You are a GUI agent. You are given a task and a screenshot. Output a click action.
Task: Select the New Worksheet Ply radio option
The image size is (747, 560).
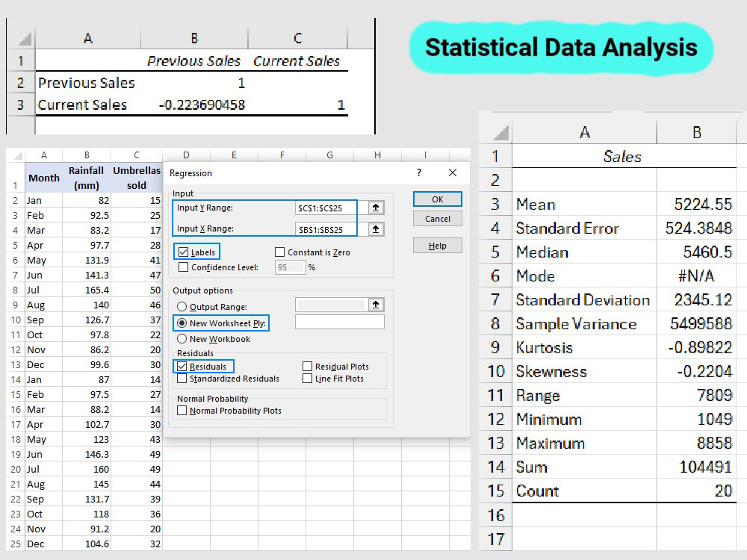pos(182,323)
